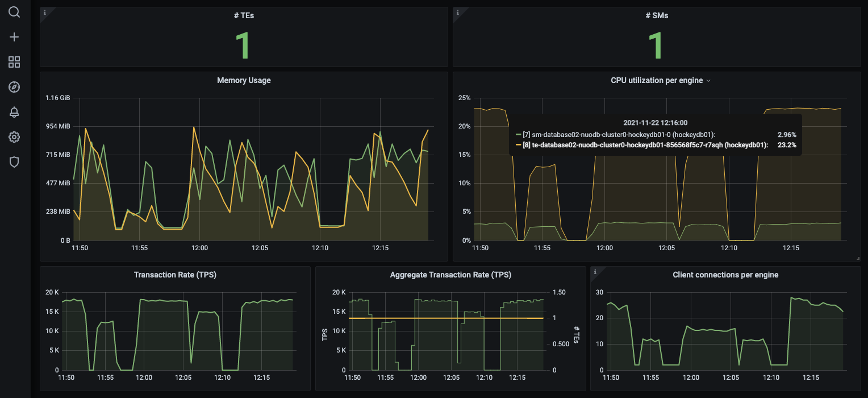Click the # SMs panel title
Screen dimensions: 868x398
pos(657,15)
